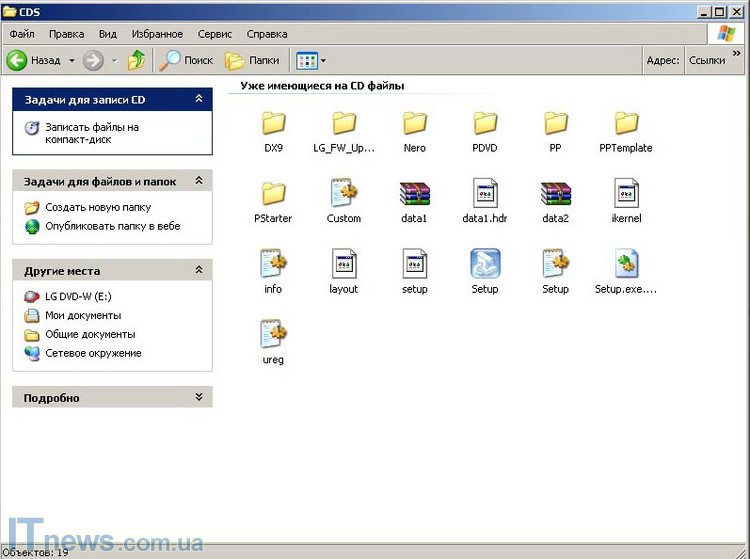Screen dimensions: 750x559
Task: Open the Избранное menu
Action: click(157, 33)
